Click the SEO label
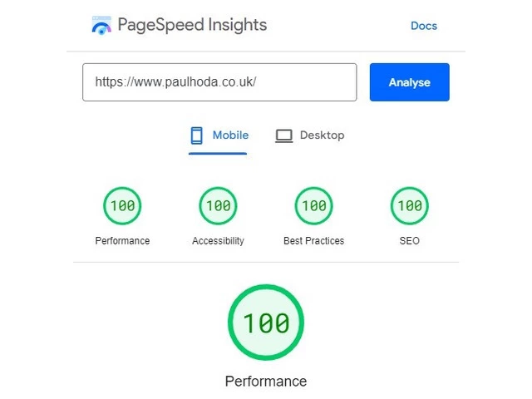This screenshot has height=399, width=532. pos(410,241)
